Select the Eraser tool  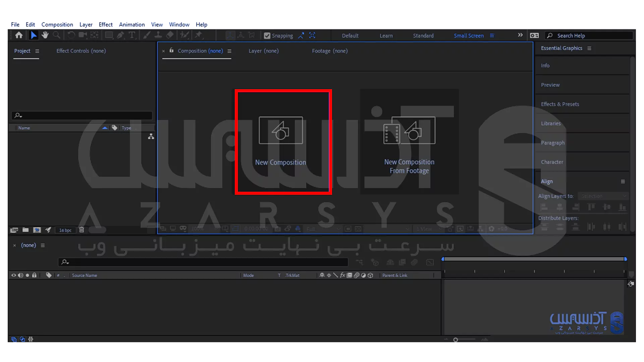pyautogui.click(x=170, y=35)
